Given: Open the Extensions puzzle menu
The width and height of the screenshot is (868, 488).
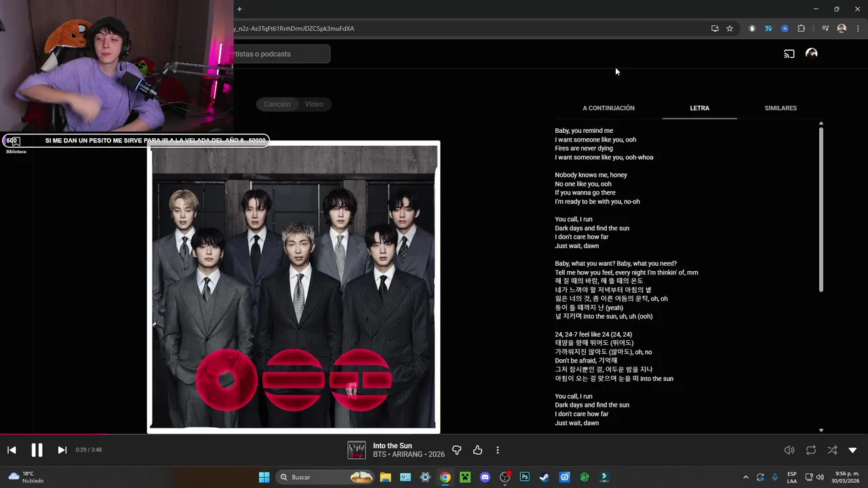Looking at the screenshot, I should click(801, 28).
